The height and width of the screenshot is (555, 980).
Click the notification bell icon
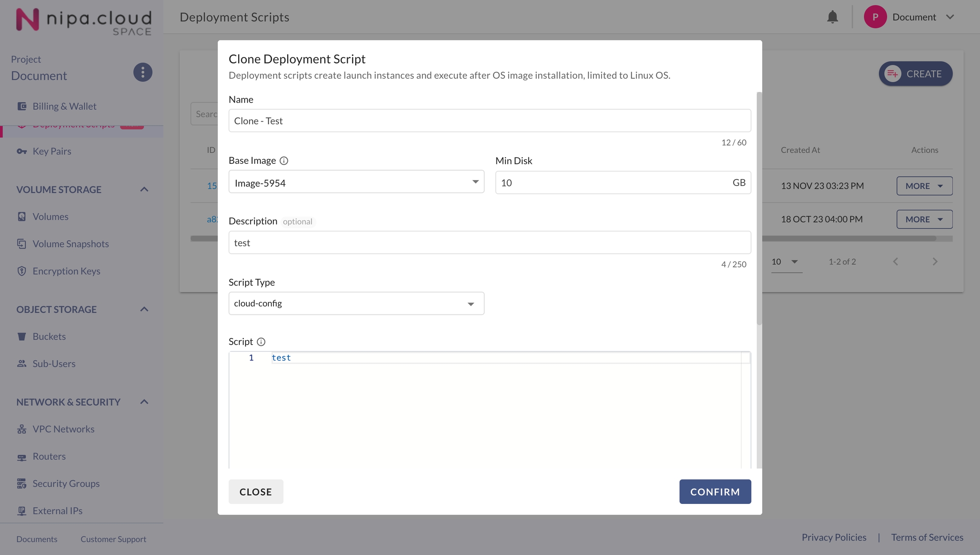click(x=832, y=17)
